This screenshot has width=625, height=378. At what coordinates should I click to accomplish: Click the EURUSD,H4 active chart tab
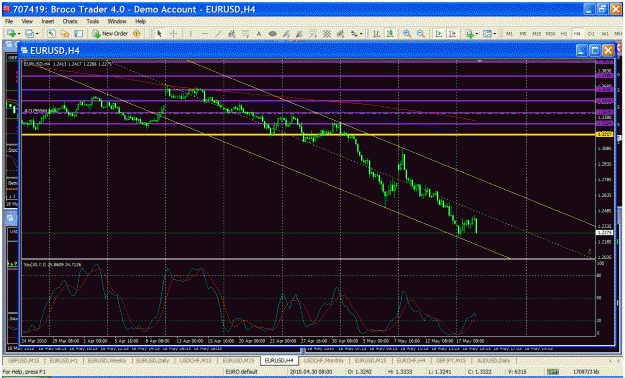279,361
